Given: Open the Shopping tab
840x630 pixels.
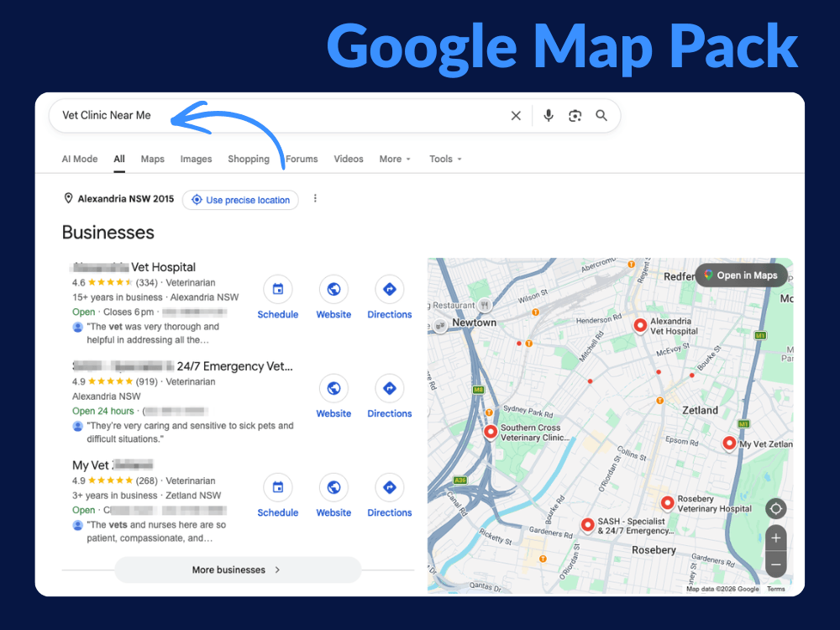Looking at the screenshot, I should pyautogui.click(x=249, y=159).
